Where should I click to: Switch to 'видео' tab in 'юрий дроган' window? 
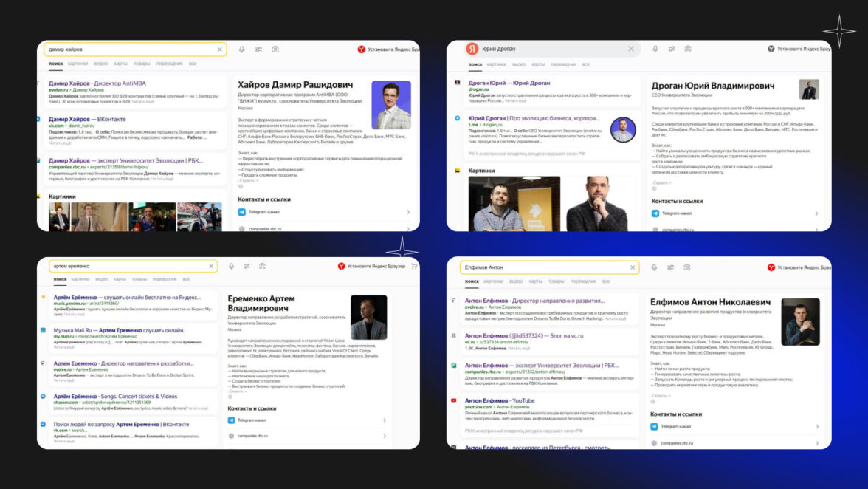pos(519,64)
